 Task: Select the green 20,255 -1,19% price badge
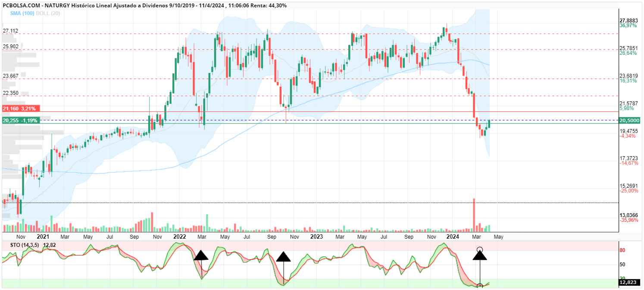21,120
